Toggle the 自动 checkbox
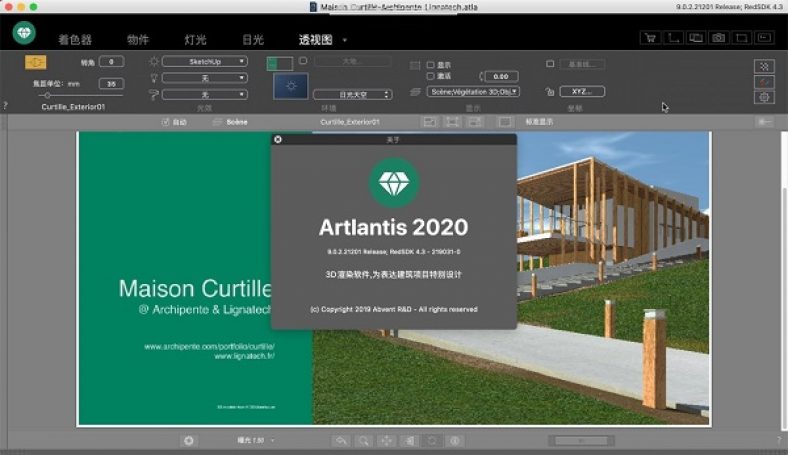788x455 pixels. pos(165,122)
